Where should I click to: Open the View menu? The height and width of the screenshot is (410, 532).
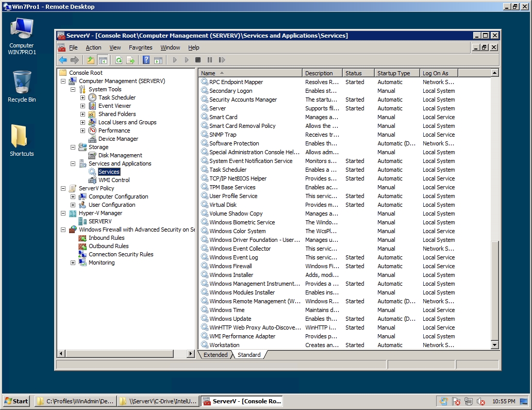pyautogui.click(x=115, y=47)
